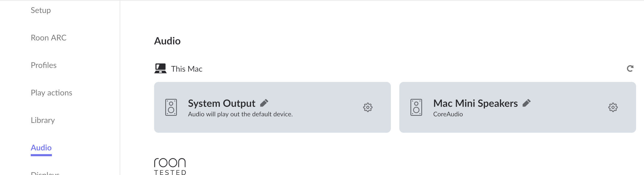Open Library settings section
The height and width of the screenshot is (175, 644).
tap(43, 120)
